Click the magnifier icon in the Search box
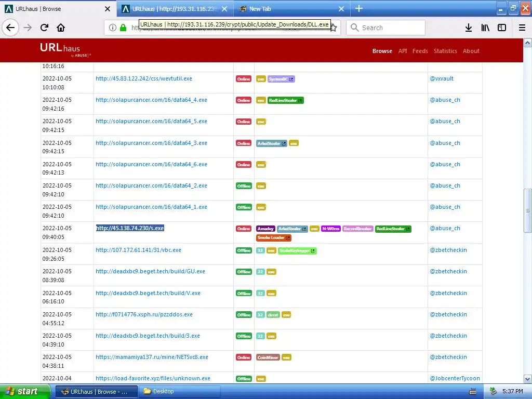Viewport: 532px width, 399px height. click(x=354, y=28)
